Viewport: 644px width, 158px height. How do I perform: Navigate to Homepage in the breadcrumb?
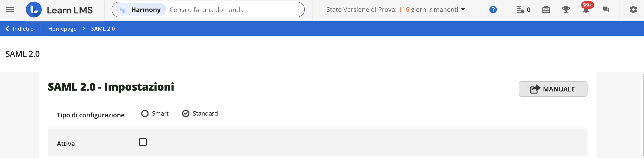63,29
